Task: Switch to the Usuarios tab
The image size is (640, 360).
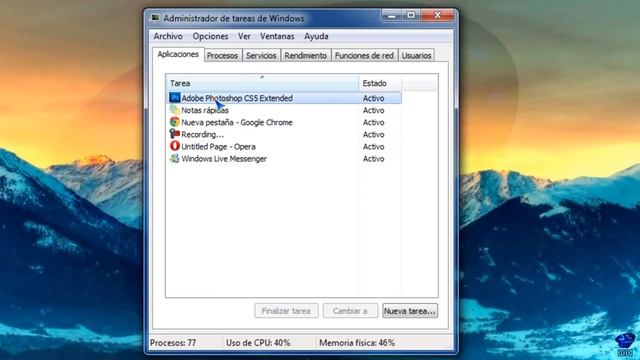Action: (x=416, y=56)
